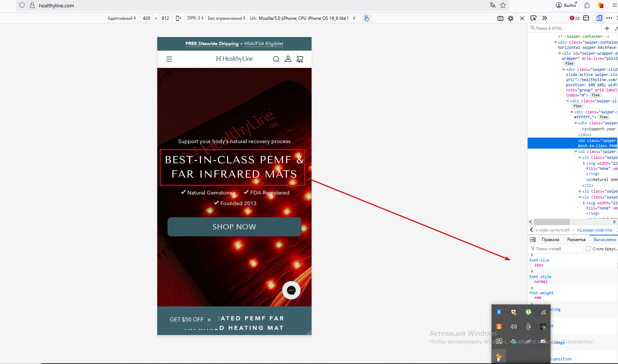Open the Adaptive device dropdown
The width and height of the screenshot is (618, 364).
122,18
